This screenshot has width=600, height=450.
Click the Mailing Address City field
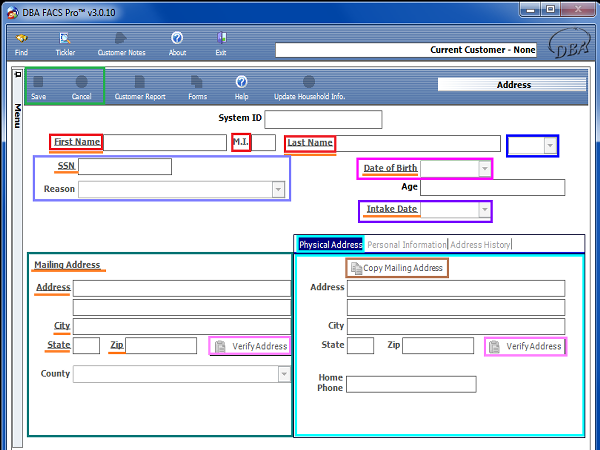tap(182, 326)
